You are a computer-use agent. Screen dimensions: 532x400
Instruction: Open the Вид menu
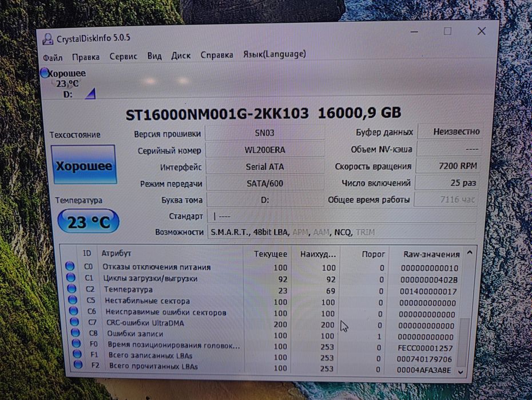154,56
